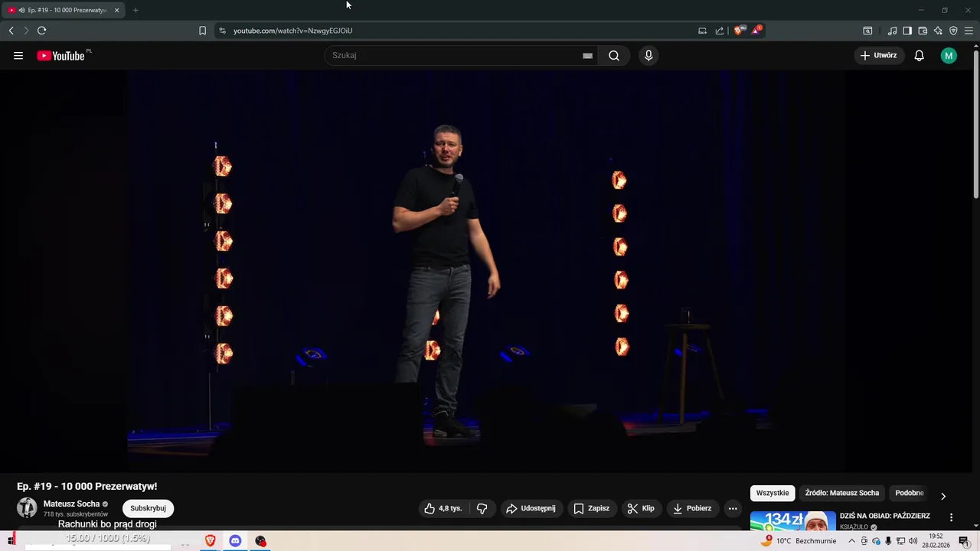The width and height of the screenshot is (980, 551).
Task: Click the Subskrybuj button
Action: (x=148, y=508)
